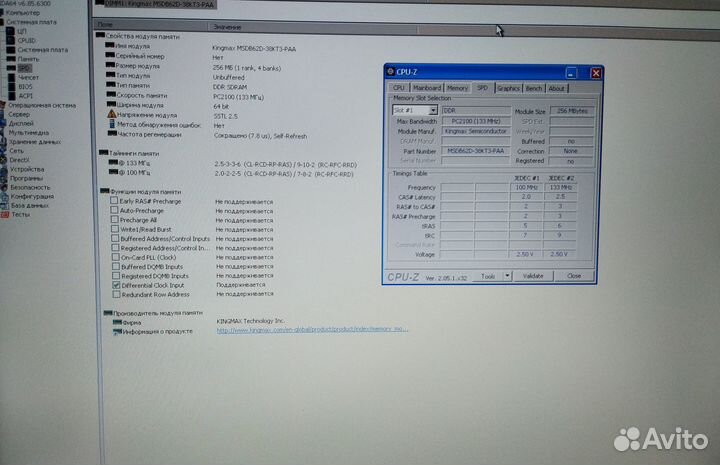Click the ЦП icon in the tree
720x465 pixels.
11,31
